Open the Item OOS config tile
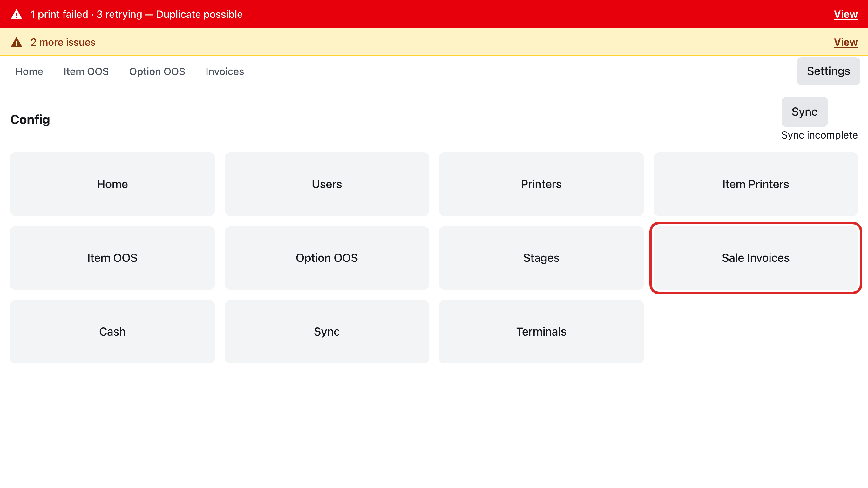Viewport: 868px width, 488px height. [112, 258]
